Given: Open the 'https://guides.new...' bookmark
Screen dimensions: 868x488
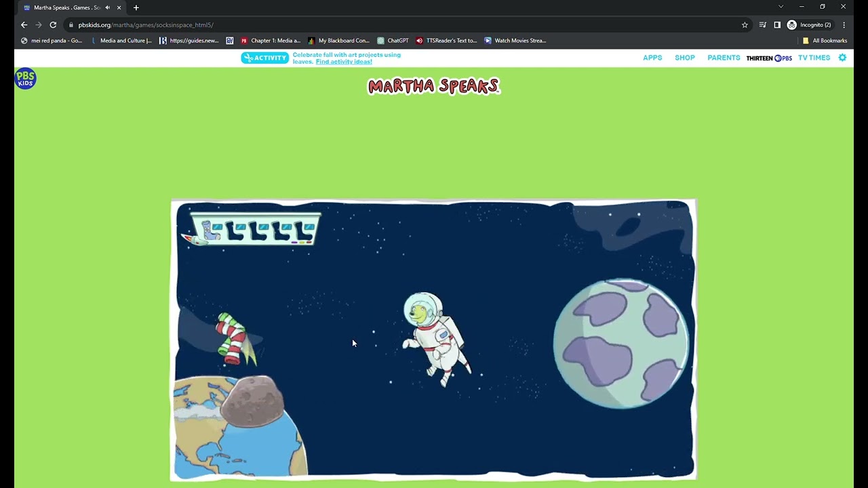Looking at the screenshot, I should click(189, 41).
